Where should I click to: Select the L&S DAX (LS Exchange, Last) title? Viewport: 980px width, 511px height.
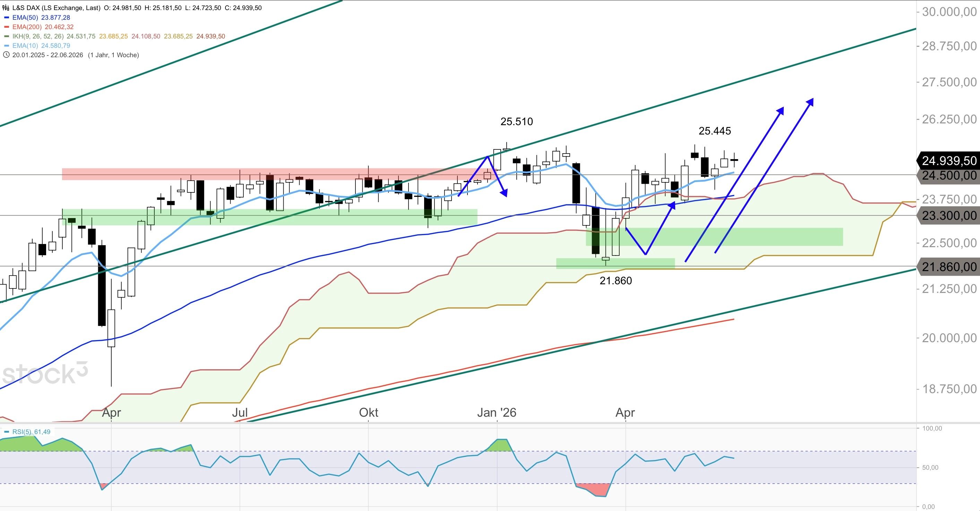pyautogui.click(x=56, y=8)
